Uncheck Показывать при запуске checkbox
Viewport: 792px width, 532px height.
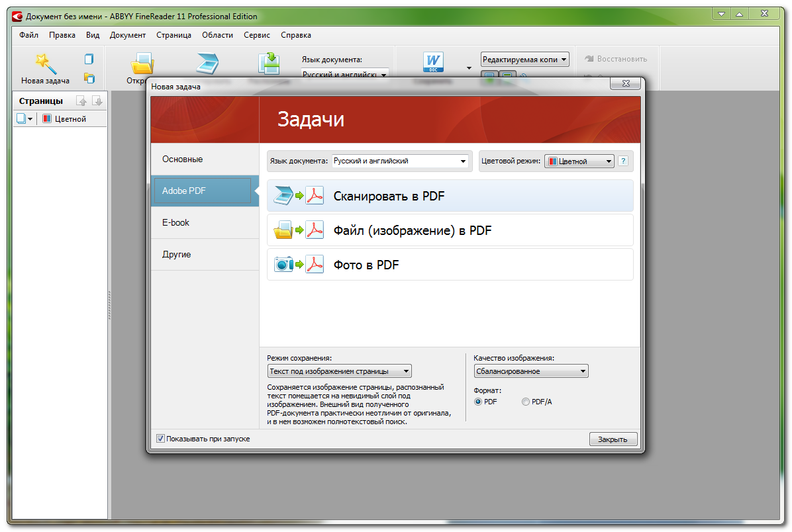pos(160,438)
